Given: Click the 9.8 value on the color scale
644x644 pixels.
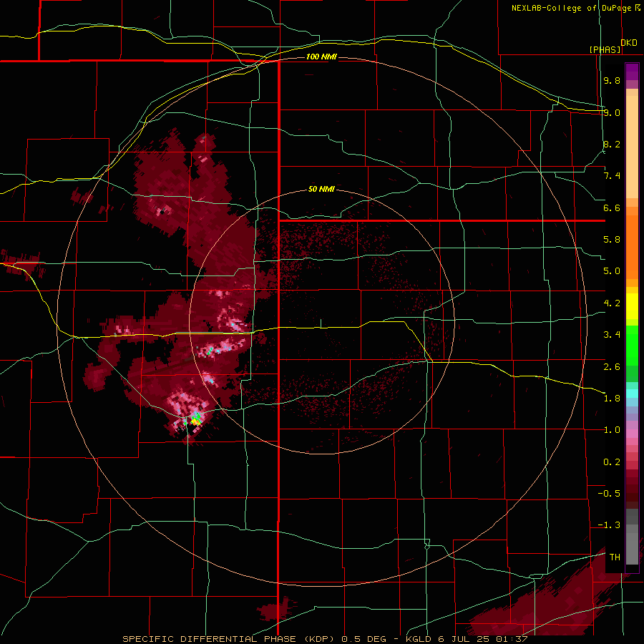Looking at the screenshot, I should click(x=612, y=80).
